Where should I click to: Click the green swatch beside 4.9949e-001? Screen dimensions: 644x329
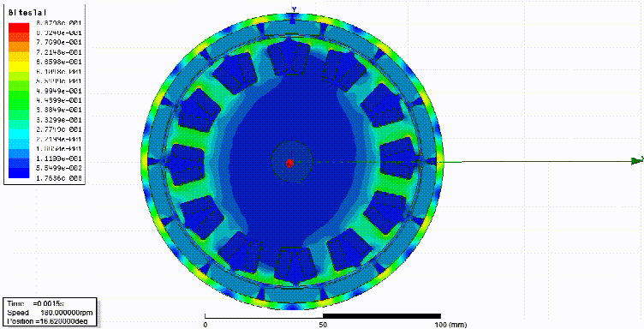[x=19, y=91]
